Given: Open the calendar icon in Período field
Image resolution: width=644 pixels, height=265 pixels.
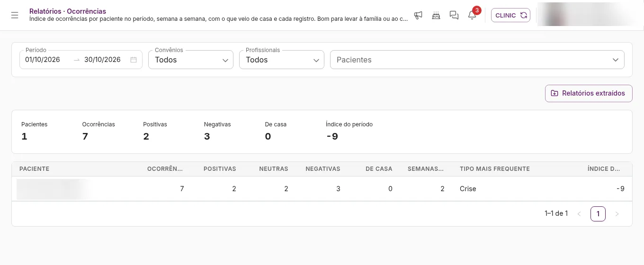Looking at the screenshot, I should click(134, 60).
